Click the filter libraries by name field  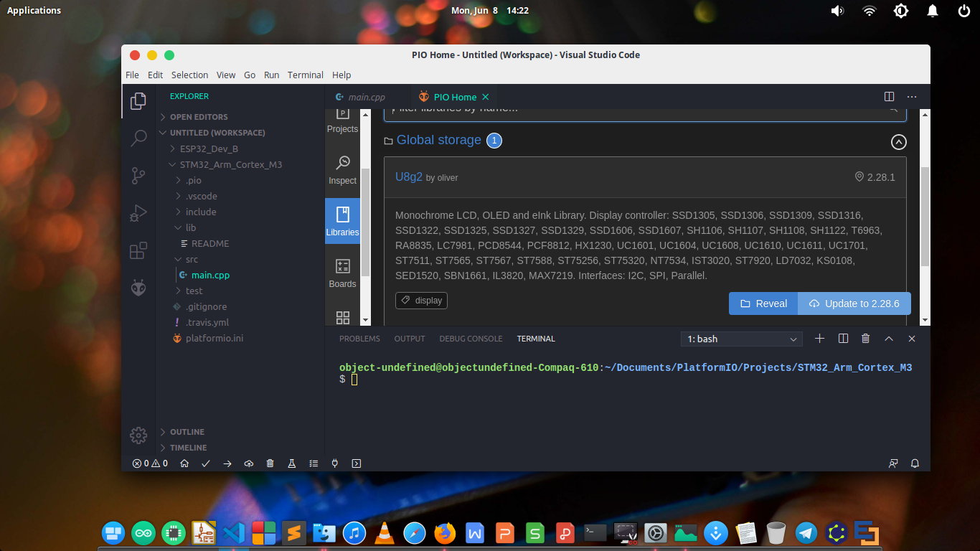pos(645,113)
